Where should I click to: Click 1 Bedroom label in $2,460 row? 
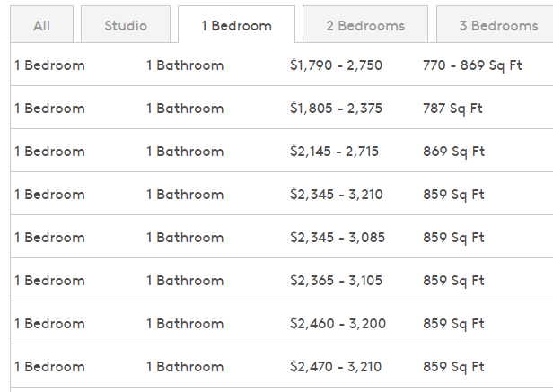(x=49, y=324)
